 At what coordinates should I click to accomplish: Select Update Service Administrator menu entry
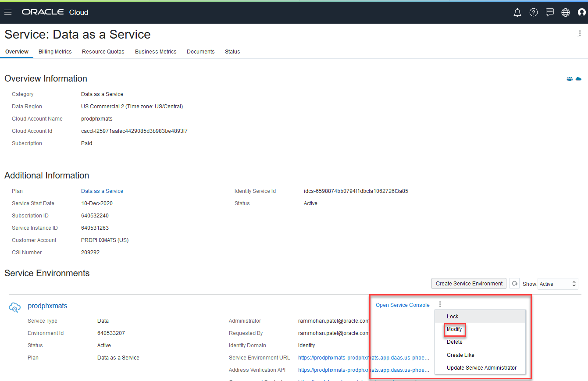(480, 368)
